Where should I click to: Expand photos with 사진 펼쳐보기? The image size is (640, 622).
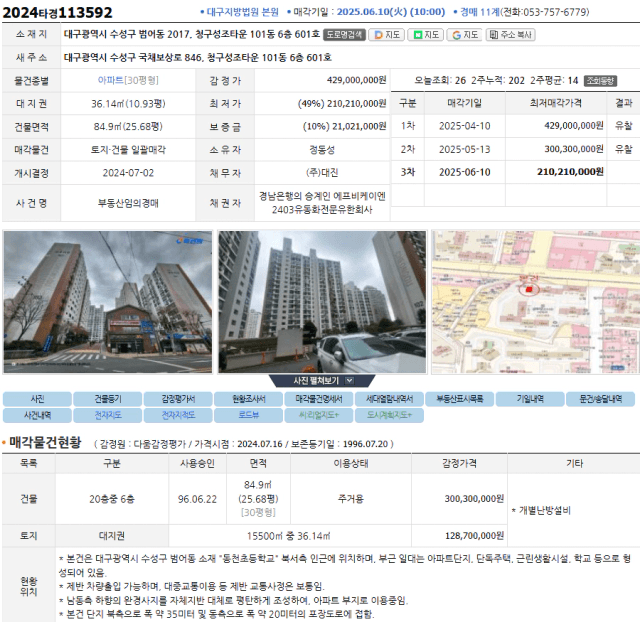tap(322, 381)
